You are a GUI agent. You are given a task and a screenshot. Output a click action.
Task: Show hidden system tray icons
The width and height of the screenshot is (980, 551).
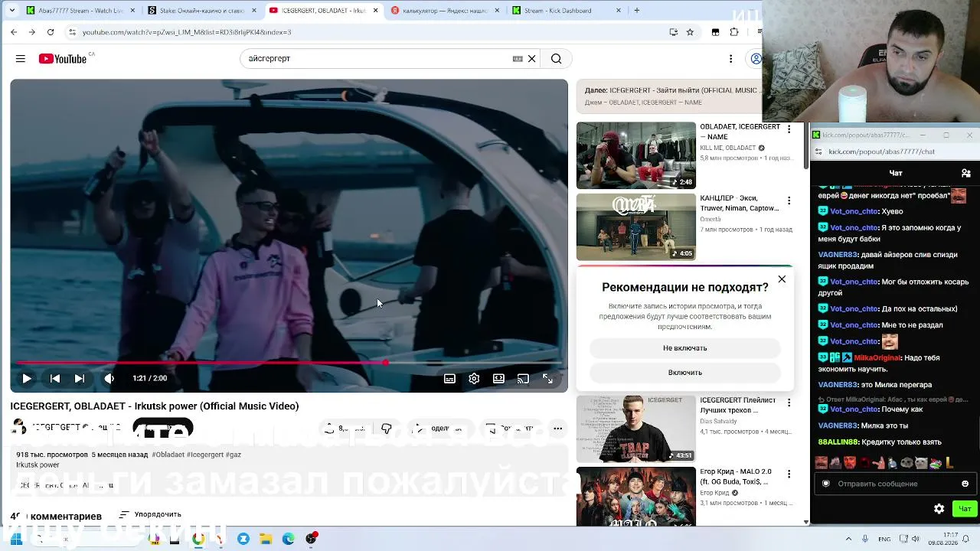pyautogui.click(x=849, y=539)
